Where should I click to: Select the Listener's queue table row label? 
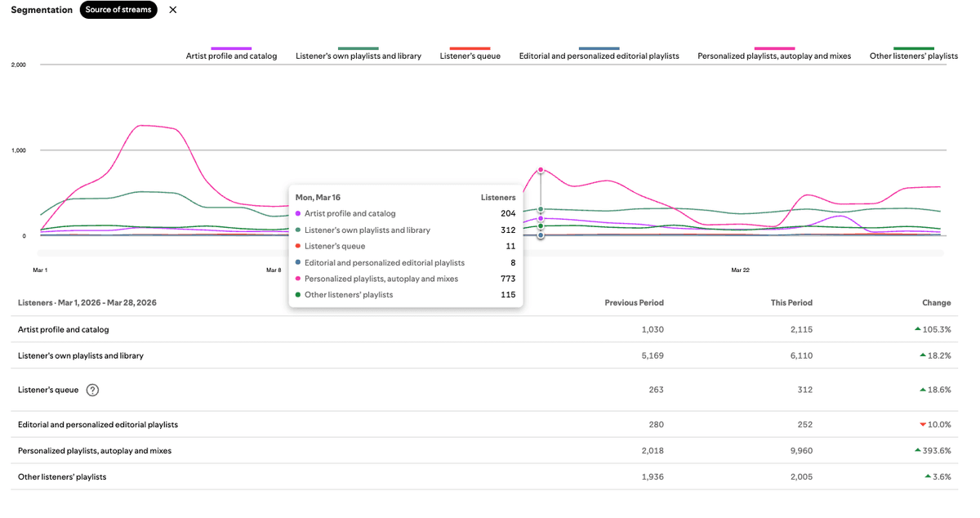pos(48,390)
